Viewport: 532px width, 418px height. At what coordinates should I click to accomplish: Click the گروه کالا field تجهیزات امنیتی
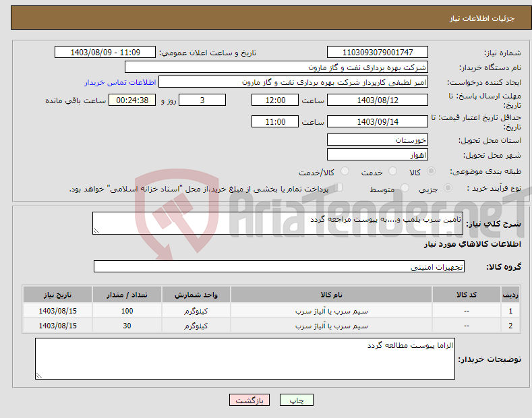[x=279, y=267]
